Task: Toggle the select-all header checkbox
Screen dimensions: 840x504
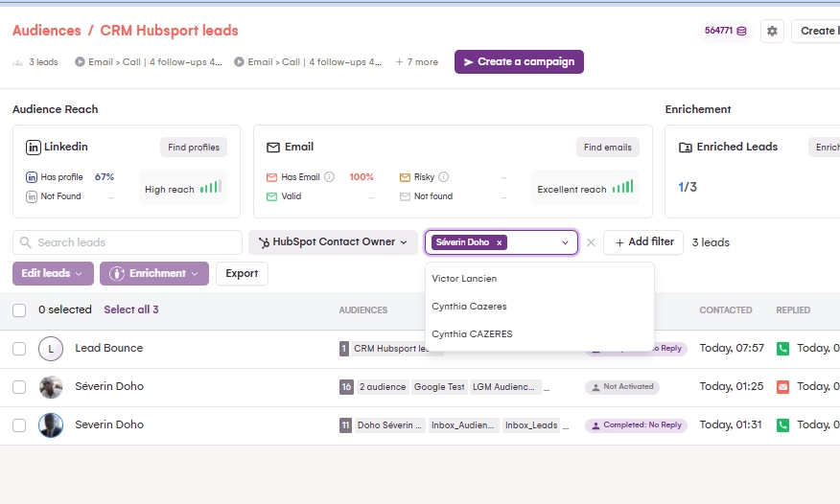Action: click(x=19, y=310)
